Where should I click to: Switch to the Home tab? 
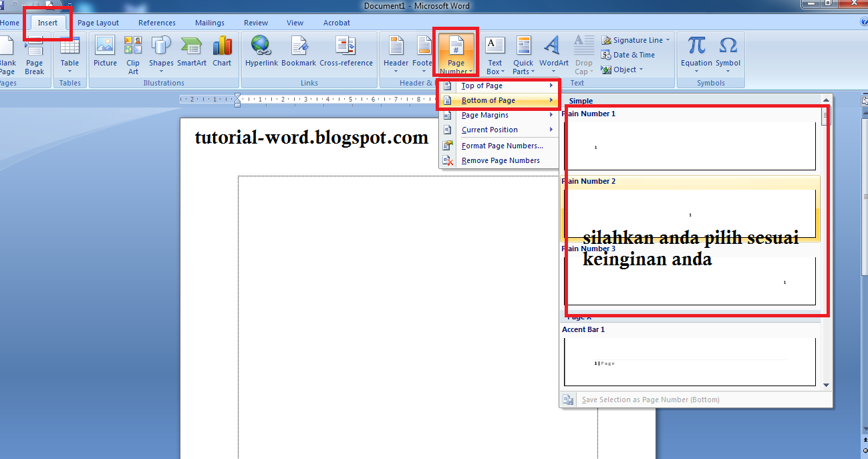[10, 23]
